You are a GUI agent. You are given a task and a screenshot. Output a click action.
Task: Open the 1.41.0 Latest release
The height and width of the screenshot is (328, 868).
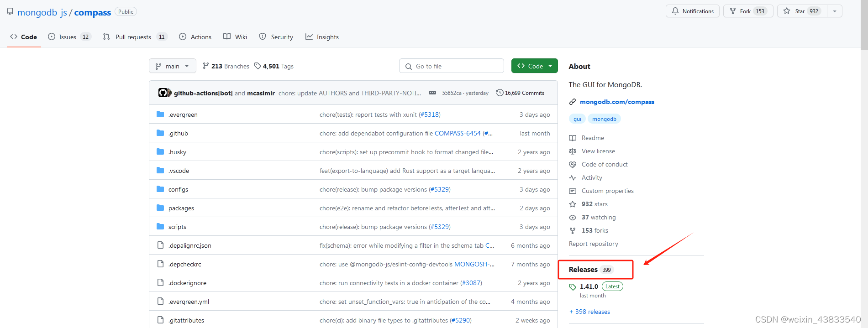(x=596, y=286)
